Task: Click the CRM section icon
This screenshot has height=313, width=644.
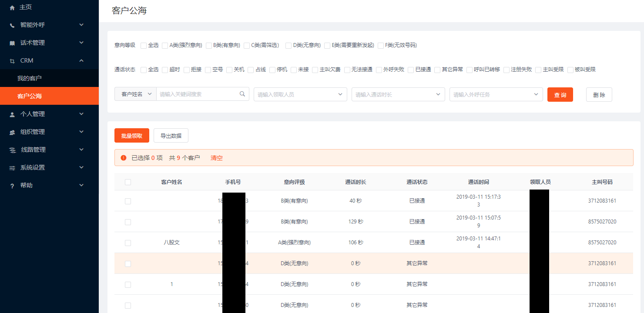Action: [x=12, y=60]
